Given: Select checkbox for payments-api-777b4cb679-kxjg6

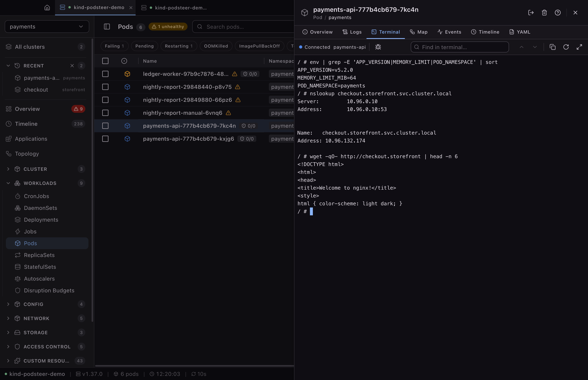Looking at the screenshot, I should coord(105,139).
